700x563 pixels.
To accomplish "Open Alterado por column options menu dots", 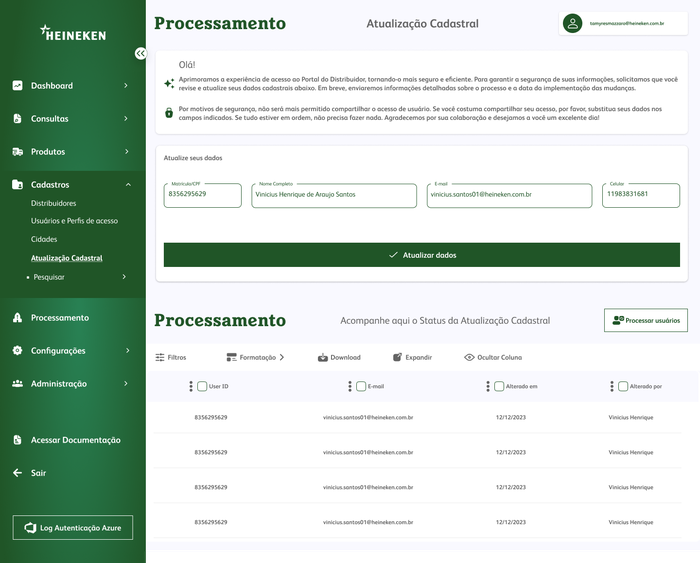I will (x=612, y=386).
